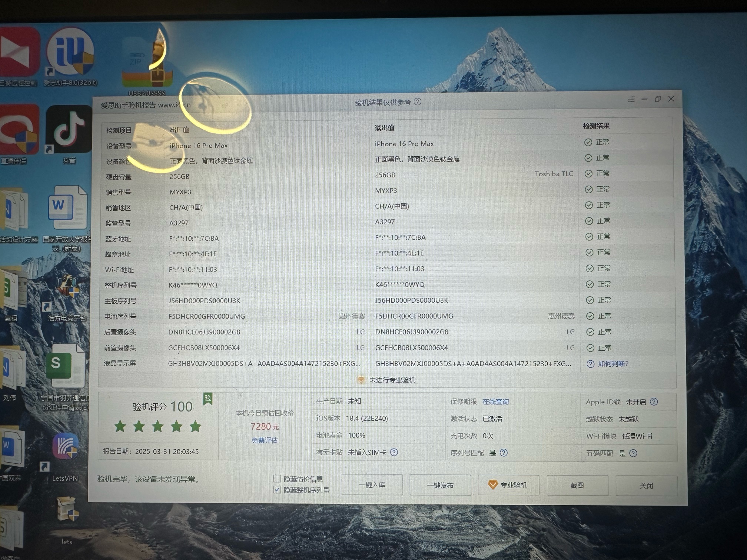Viewport: 747px width, 560px height.
Task: Select the 7280元 estimated price
Action: pos(265,427)
